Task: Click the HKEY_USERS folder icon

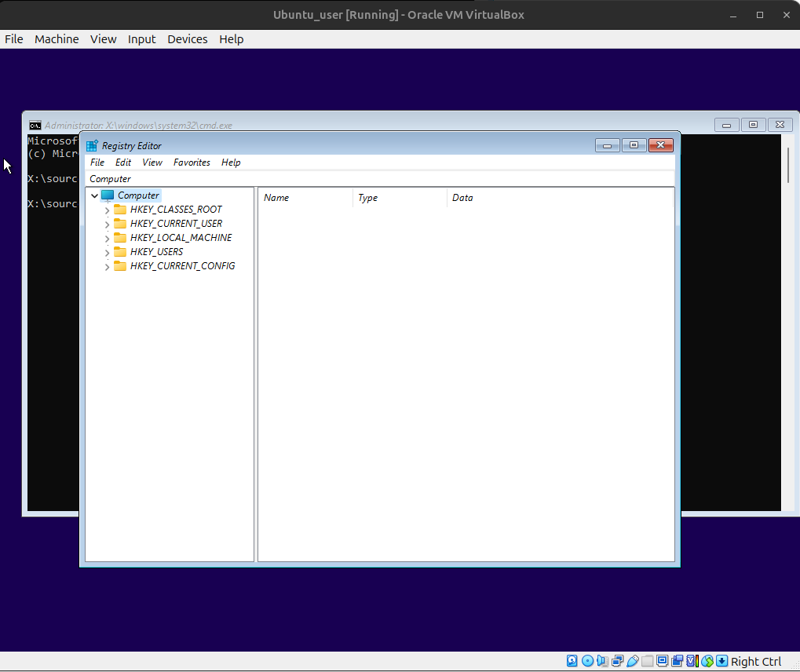Action: pyautogui.click(x=120, y=252)
